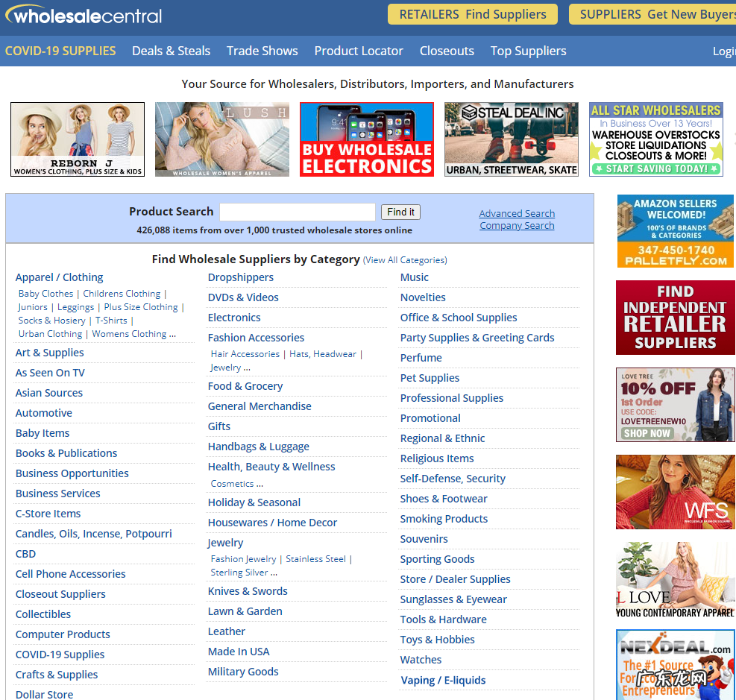Click into the Product Search text field
Viewport: 736px width, 700px height.
click(298, 212)
